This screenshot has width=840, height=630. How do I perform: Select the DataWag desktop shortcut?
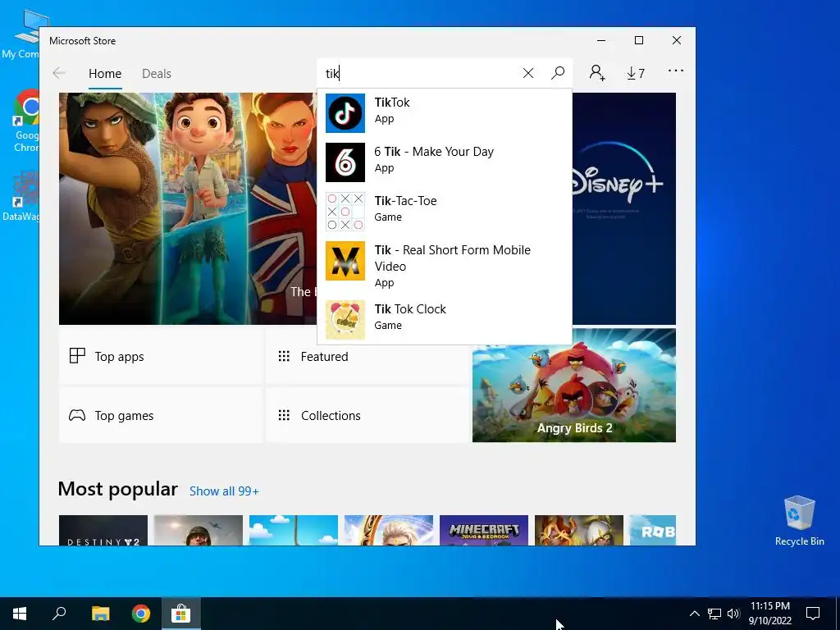point(21,195)
